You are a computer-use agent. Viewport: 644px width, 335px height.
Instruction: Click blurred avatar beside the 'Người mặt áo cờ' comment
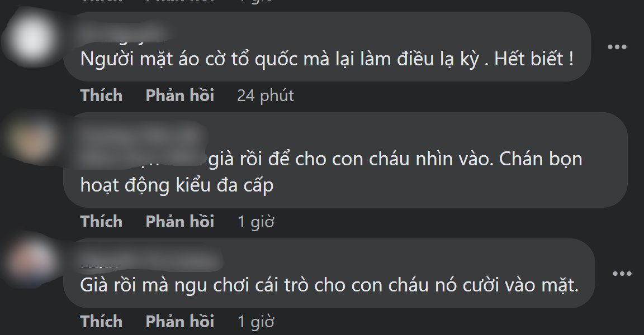31,38
